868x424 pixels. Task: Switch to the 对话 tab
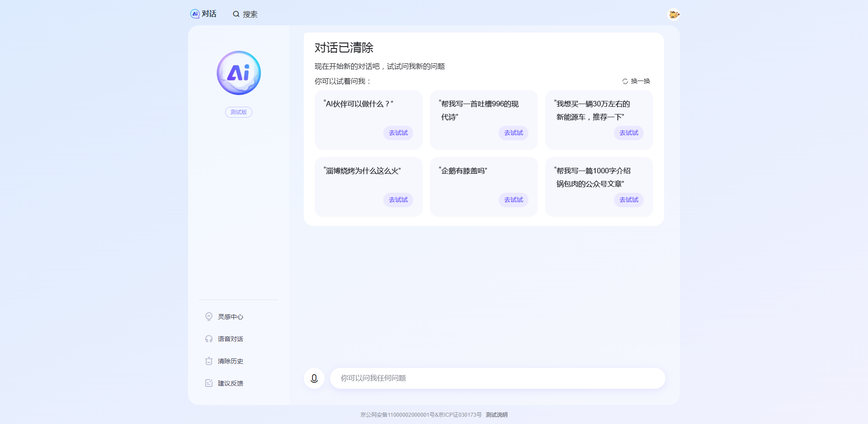point(204,14)
